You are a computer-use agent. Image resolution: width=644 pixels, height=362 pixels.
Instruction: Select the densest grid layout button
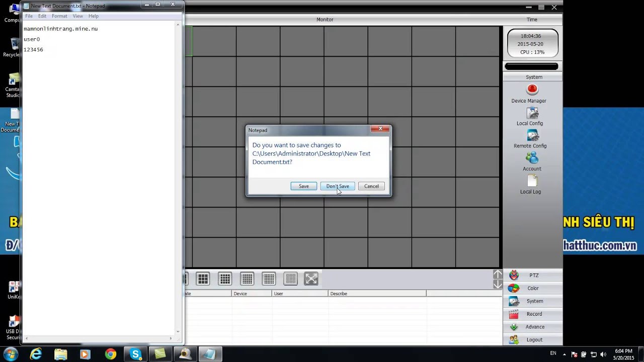click(291, 279)
